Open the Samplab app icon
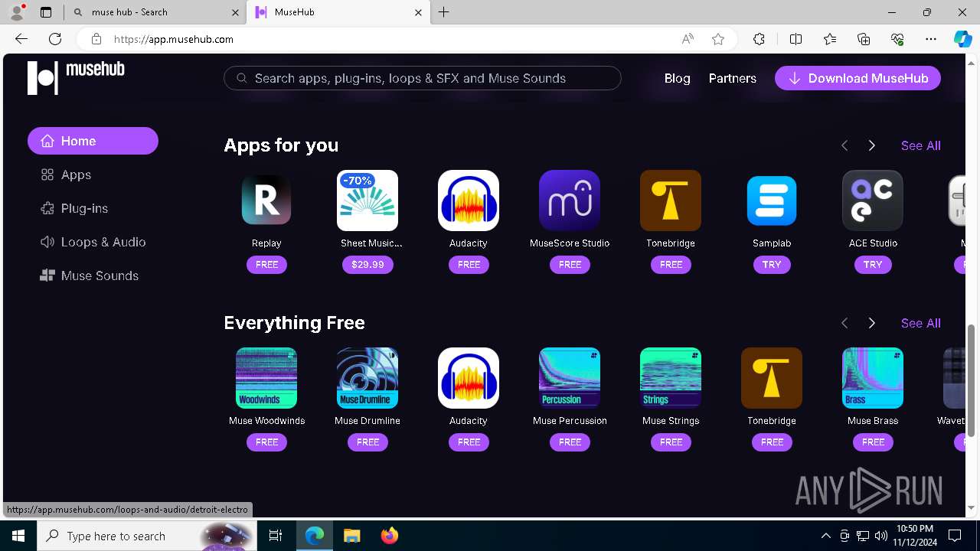980x551 pixels. pos(772,201)
